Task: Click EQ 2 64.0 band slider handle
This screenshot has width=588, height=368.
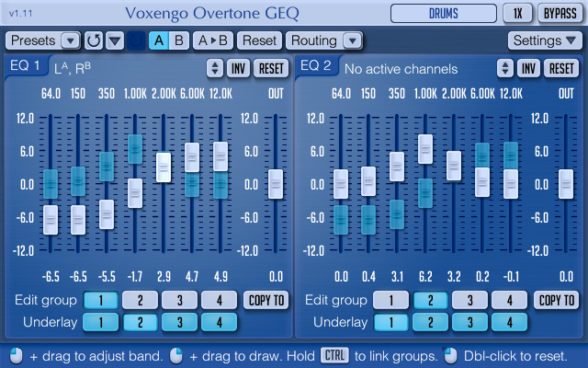Action: click(x=341, y=184)
